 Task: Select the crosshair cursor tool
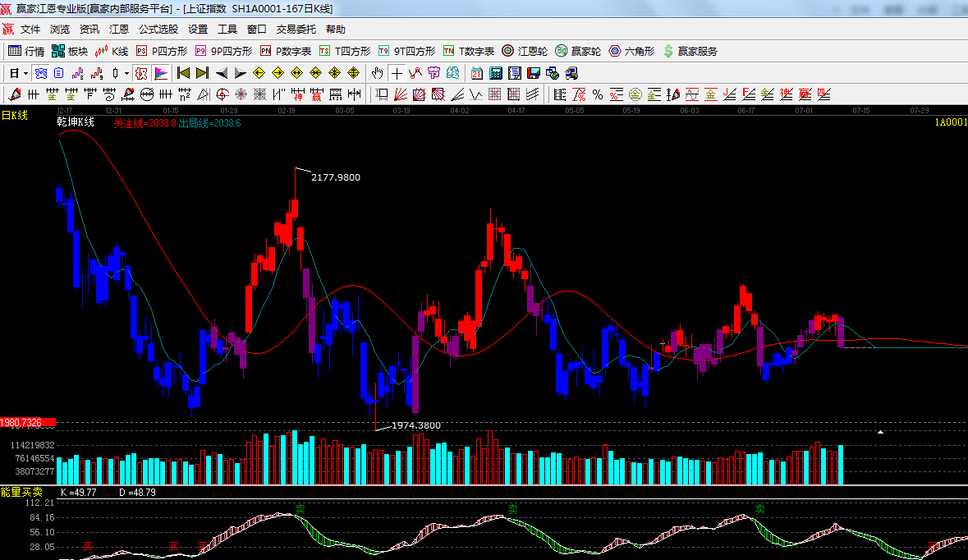(397, 73)
